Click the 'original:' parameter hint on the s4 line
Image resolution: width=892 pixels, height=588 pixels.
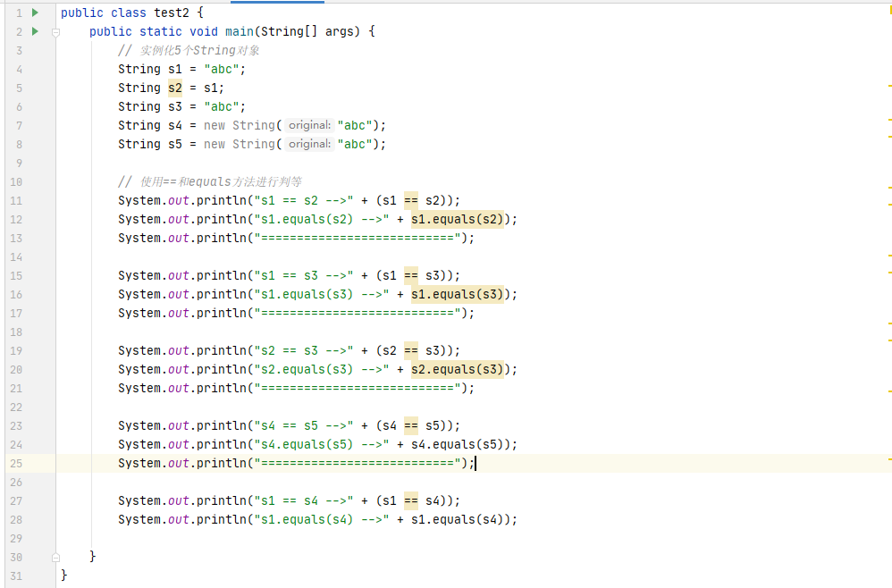pyautogui.click(x=309, y=125)
